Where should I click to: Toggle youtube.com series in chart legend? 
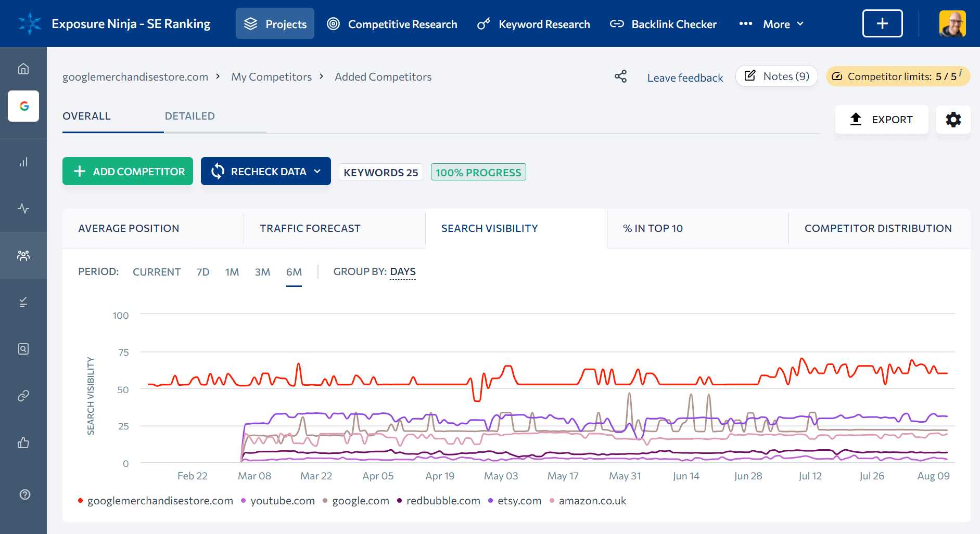[282, 501]
